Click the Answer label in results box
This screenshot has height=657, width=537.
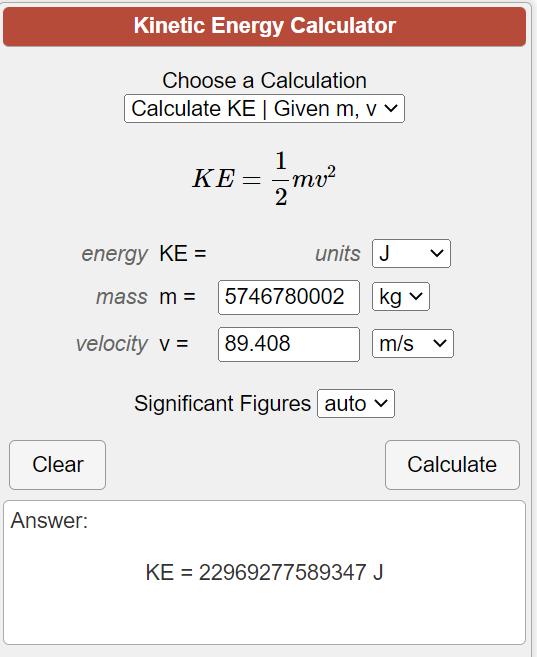[x=49, y=521]
